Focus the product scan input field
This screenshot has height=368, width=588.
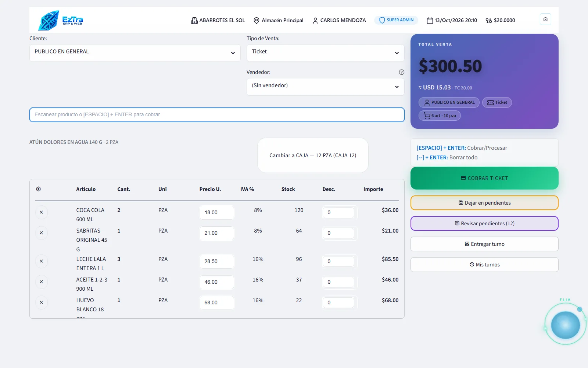[x=217, y=115]
